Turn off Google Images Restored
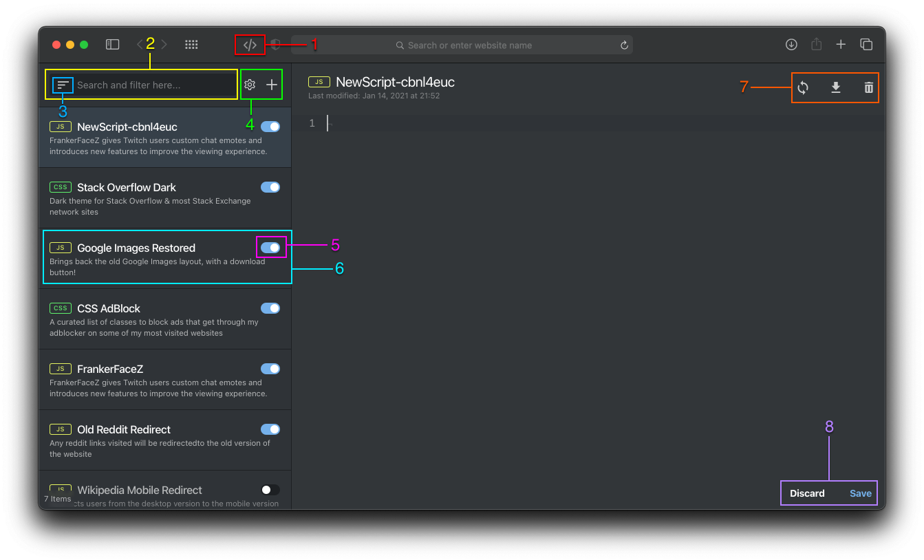 (270, 247)
